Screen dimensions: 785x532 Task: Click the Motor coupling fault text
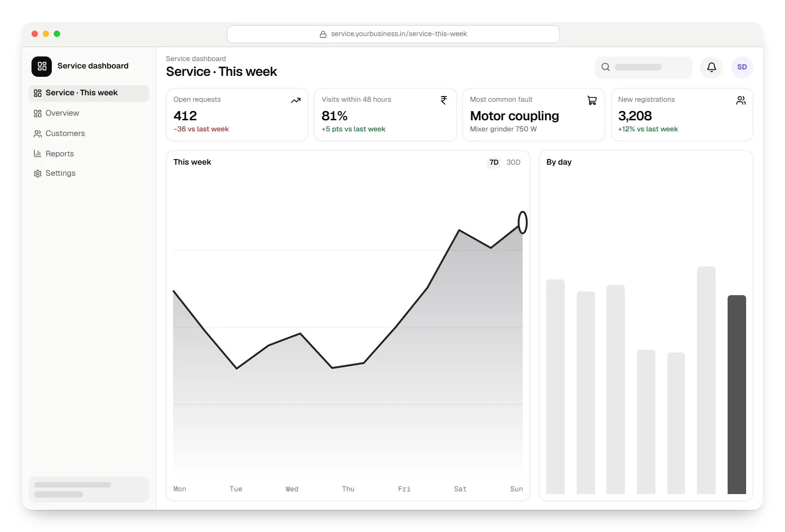[x=515, y=116]
